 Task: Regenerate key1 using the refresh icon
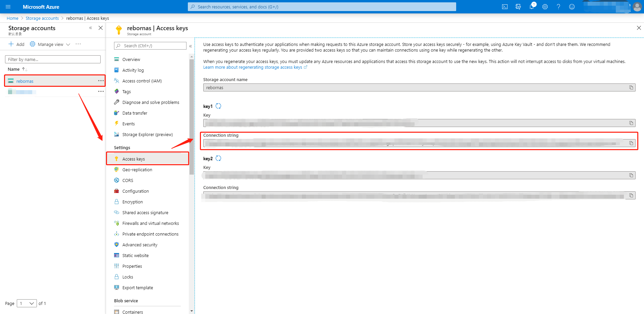(x=218, y=106)
